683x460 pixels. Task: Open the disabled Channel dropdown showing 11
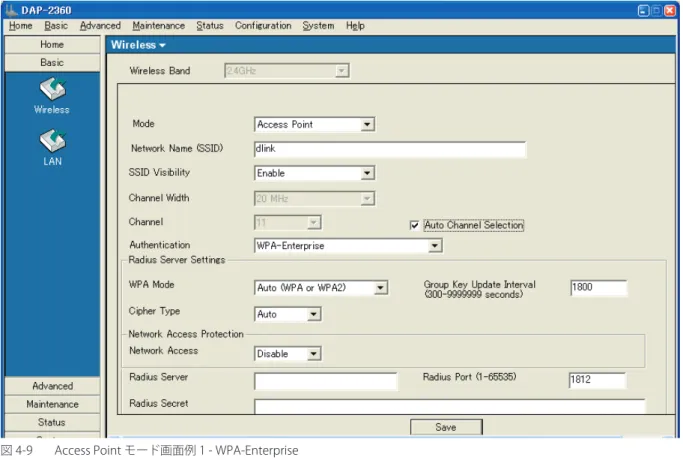287,223
